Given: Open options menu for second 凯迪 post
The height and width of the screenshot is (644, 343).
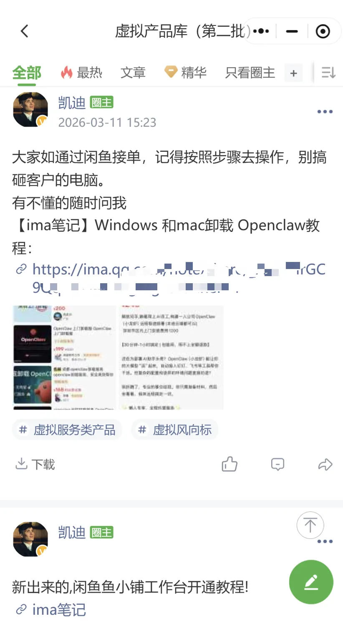Looking at the screenshot, I should (325, 541).
